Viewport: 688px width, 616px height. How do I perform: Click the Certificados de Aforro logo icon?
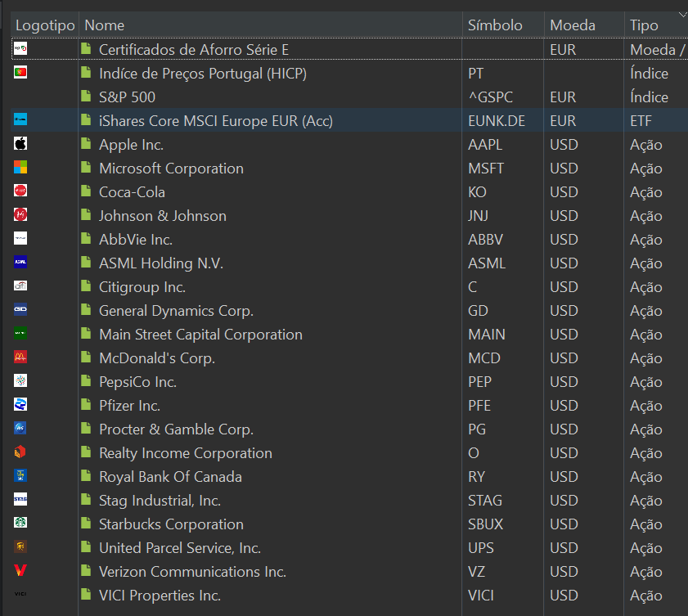(x=20, y=48)
